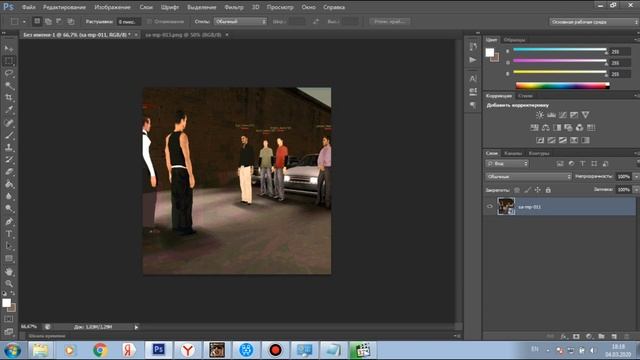The image size is (640, 360).
Task: Add a Channel Mixer adjustment
Action: click(x=579, y=128)
